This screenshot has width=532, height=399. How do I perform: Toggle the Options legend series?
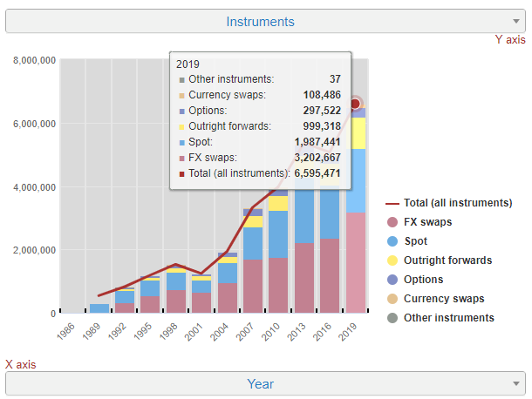pyautogui.click(x=415, y=280)
